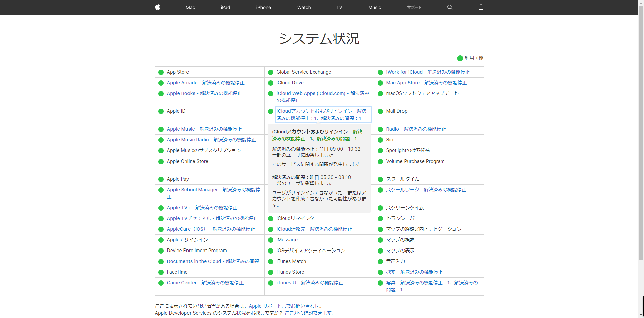Screen dimensions: 644x318
Task: Click the Apple logo icon
Action: pos(158,7)
